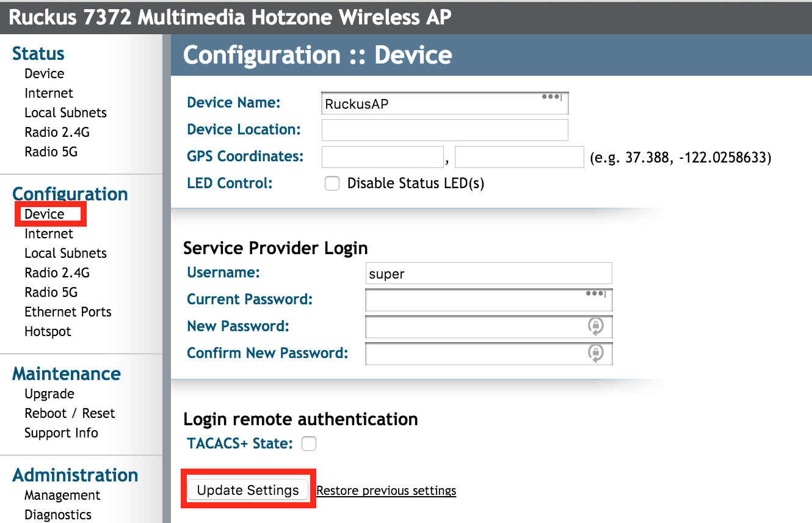This screenshot has width=812, height=523.
Task: Click the Configuration section heading
Action: tap(70, 194)
